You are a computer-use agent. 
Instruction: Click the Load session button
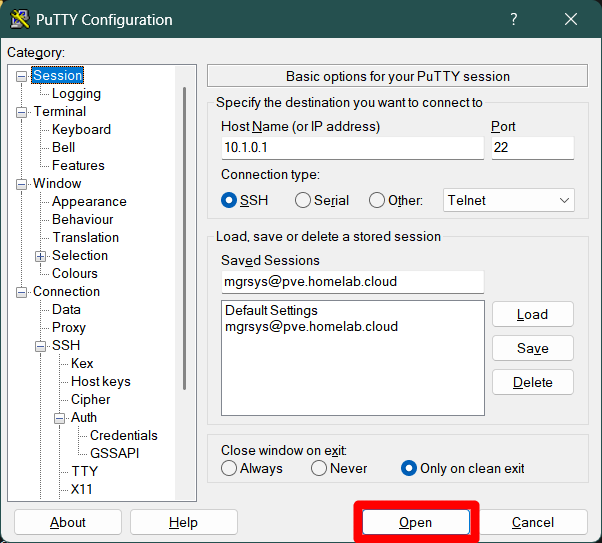point(533,314)
